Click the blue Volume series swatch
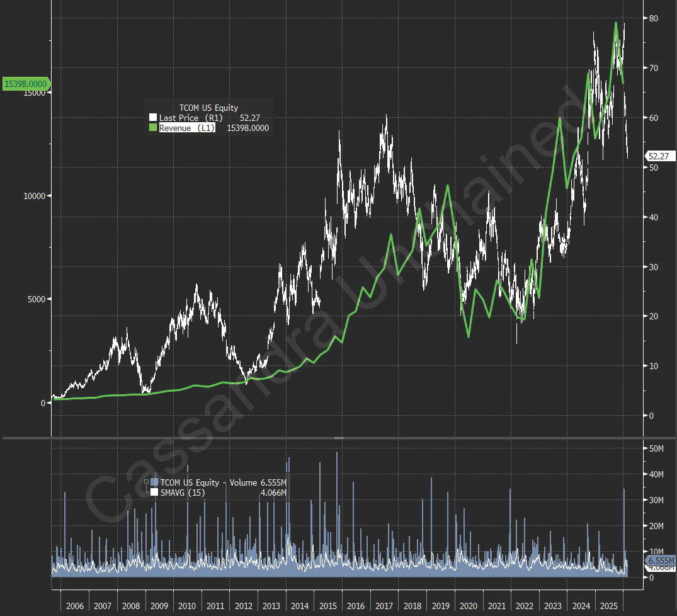Viewport: 677px width, 616px height. click(154, 482)
